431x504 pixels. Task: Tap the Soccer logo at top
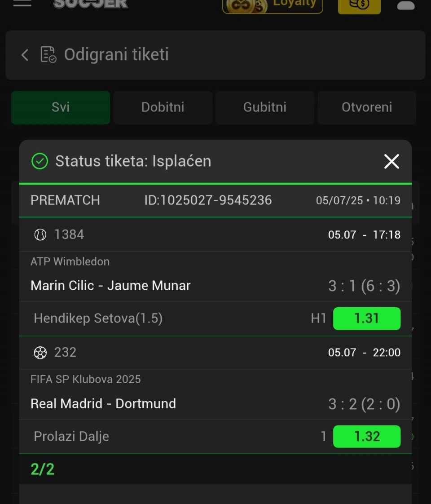(91, 4)
